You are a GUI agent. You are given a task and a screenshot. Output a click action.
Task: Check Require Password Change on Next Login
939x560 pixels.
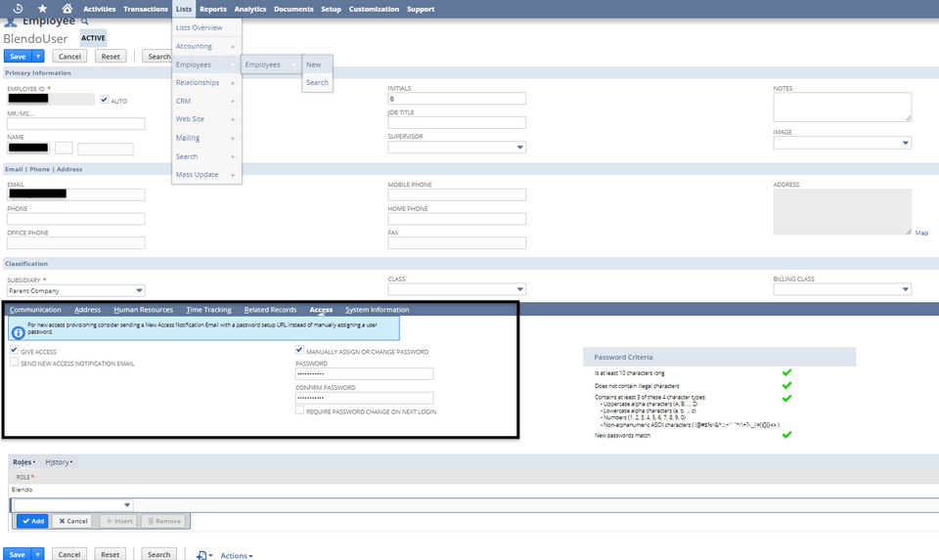coord(299,411)
